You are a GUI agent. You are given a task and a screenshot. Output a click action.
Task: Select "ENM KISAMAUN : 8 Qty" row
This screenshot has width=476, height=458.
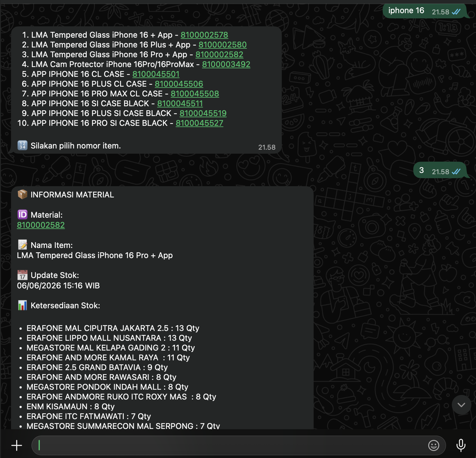tap(70, 407)
